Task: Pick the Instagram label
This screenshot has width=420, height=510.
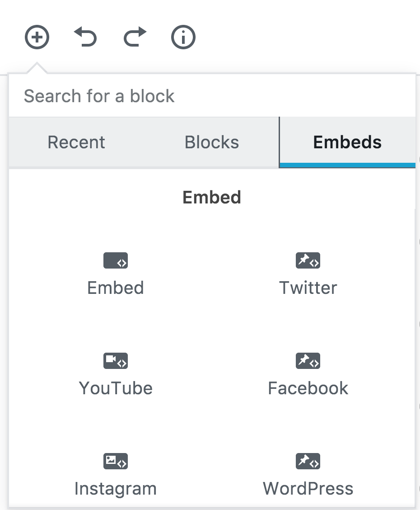Action: tap(116, 489)
